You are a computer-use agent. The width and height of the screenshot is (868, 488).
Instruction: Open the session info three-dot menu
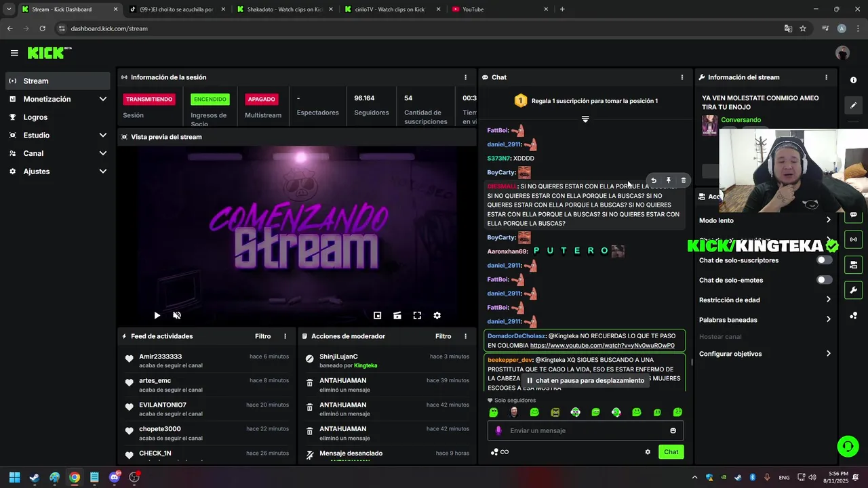(x=465, y=77)
